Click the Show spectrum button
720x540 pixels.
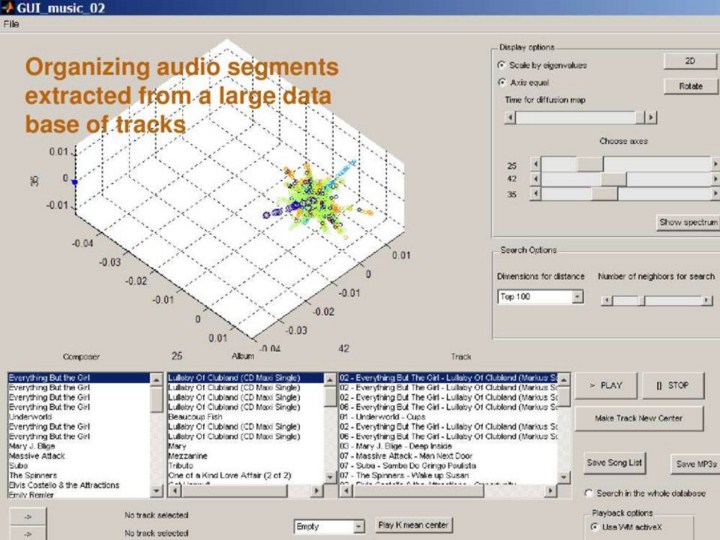click(687, 222)
